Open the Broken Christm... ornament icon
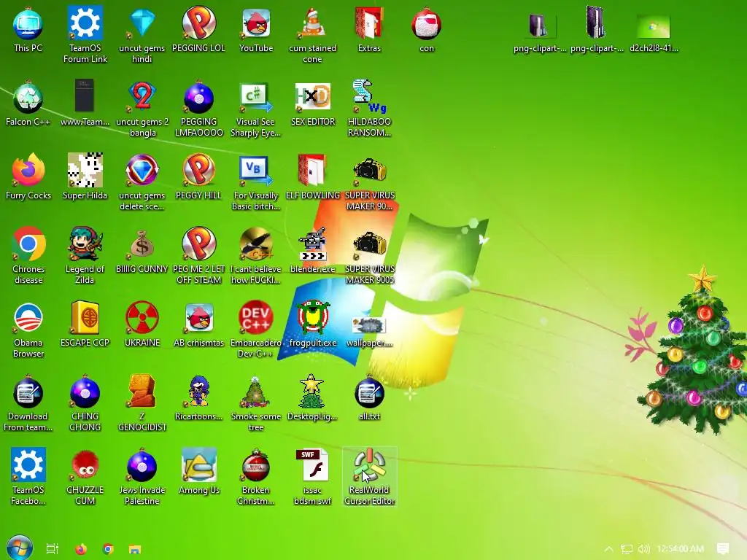 [x=256, y=466]
